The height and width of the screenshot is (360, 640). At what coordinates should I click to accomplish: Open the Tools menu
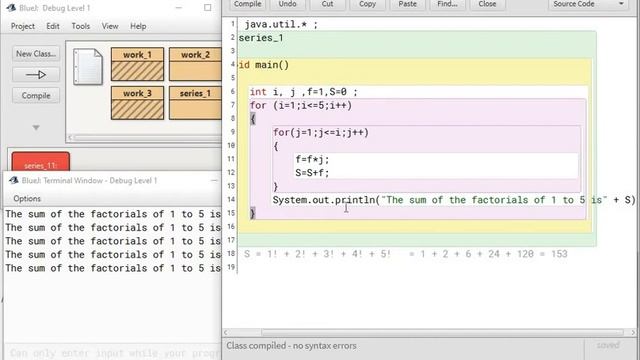81,26
